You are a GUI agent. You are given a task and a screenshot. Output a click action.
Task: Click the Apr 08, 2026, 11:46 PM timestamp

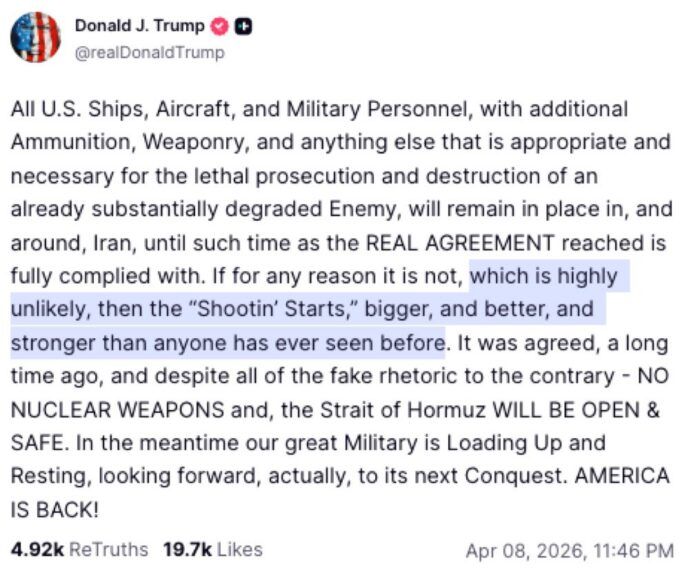pyautogui.click(x=569, y=550)
